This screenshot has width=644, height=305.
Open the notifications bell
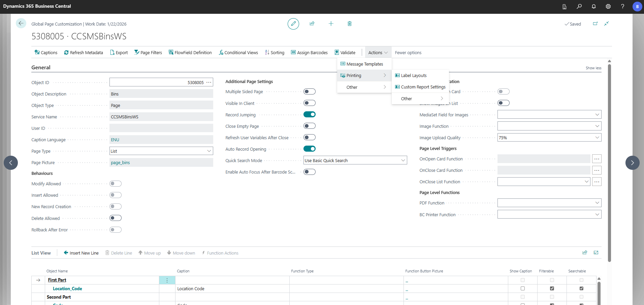(x=594, y=6)
